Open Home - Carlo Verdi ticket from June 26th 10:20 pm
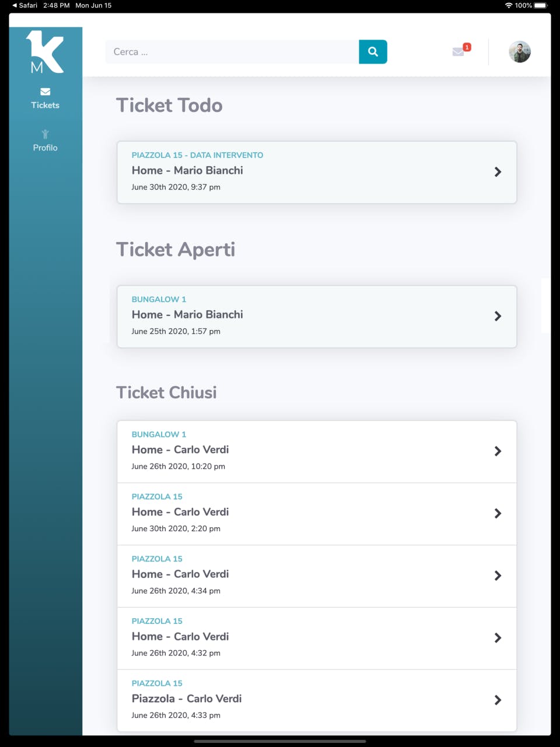The width and height of the screenshot is (560, 747). click(180, 450)
